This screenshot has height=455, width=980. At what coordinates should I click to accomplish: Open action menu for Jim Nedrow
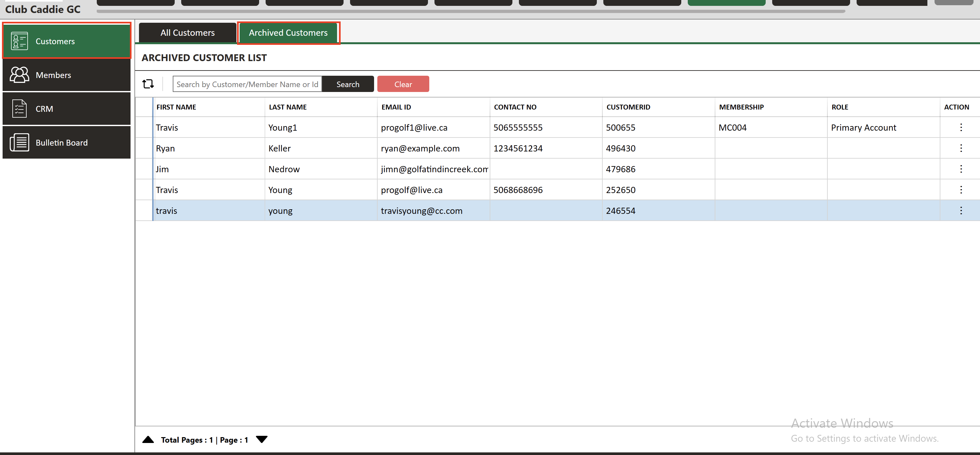961,169
